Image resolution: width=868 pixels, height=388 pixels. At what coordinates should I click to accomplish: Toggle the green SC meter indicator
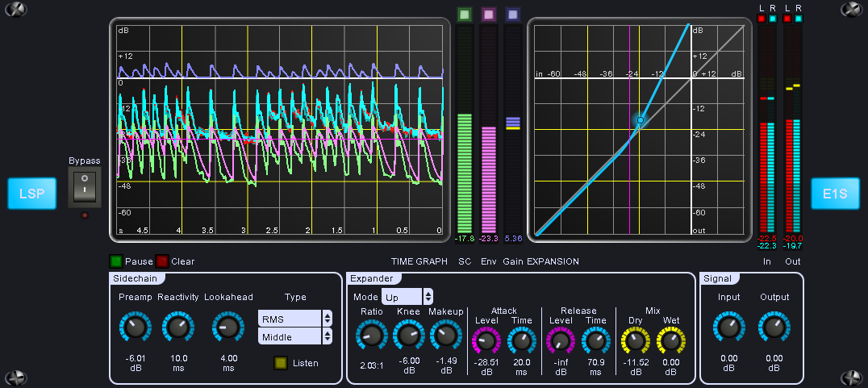464,15
